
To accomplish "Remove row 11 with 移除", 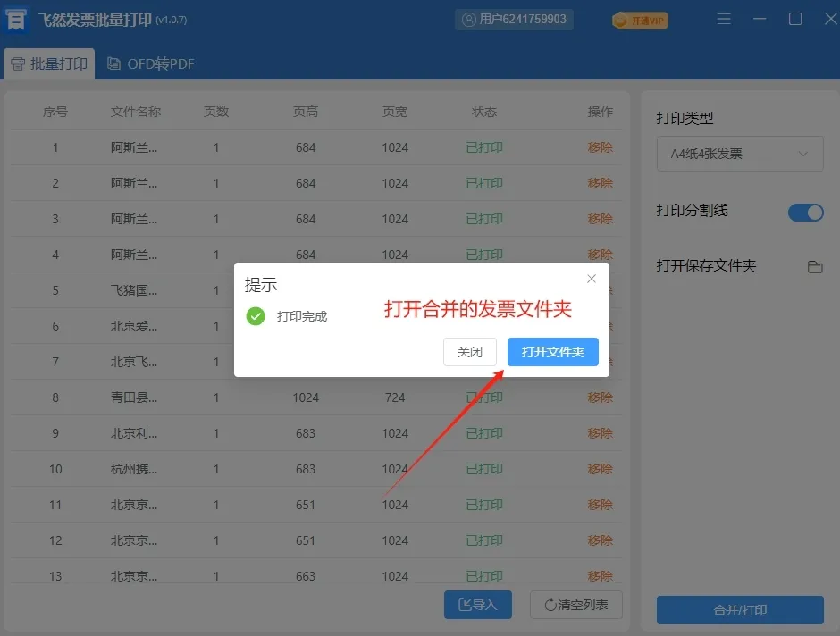I will (600, 505).
